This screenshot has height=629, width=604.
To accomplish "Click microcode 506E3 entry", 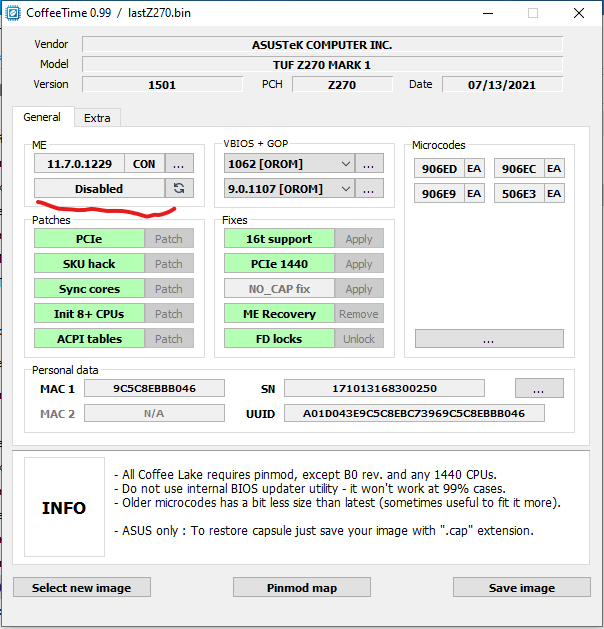I will coord(519,193).
